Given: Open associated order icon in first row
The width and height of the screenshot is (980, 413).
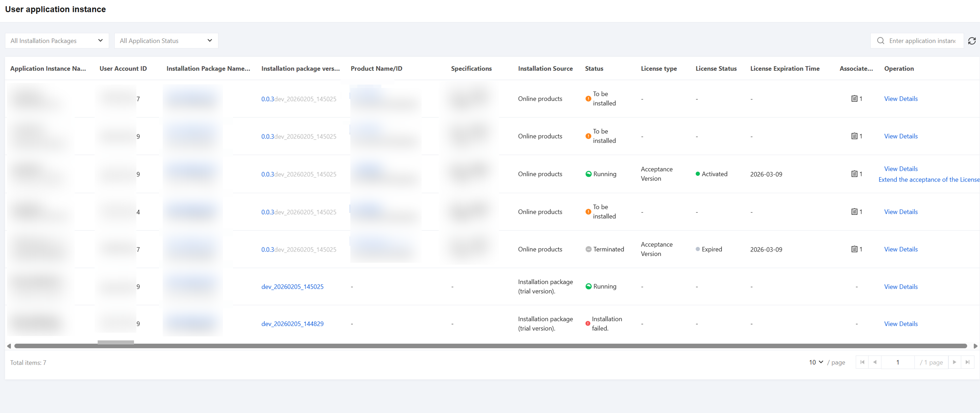Looking at the screenshot, I should (x=854, y=99).
